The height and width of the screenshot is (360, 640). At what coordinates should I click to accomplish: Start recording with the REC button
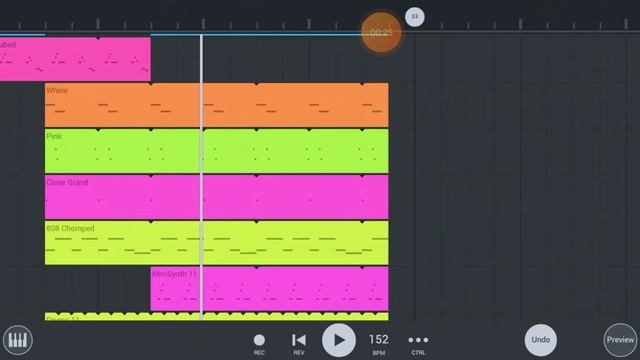259,344
